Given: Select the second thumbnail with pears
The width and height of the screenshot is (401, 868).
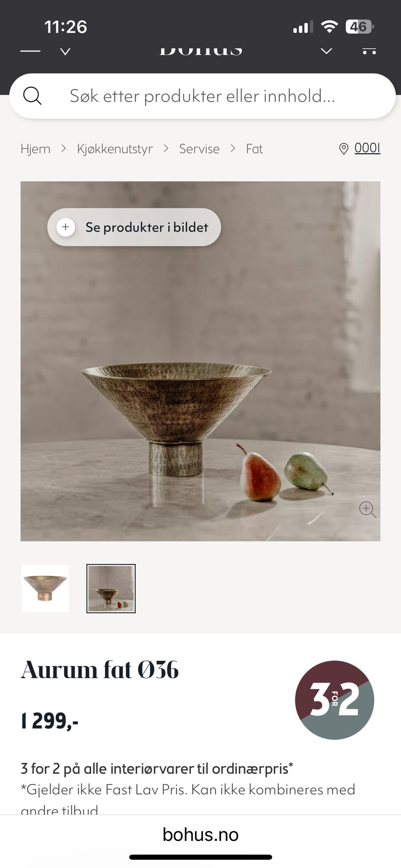Looking at the screenshot, I should click(x=111, y=589).
